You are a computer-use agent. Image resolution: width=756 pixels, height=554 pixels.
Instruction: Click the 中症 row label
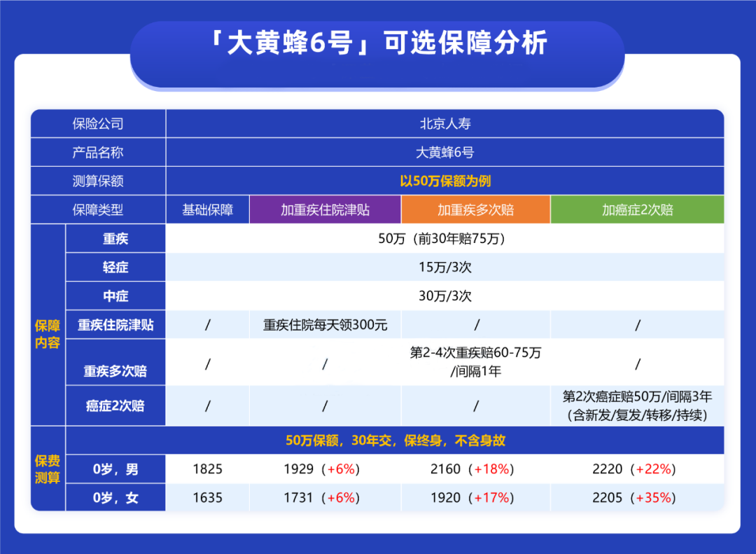pos(115,296)
